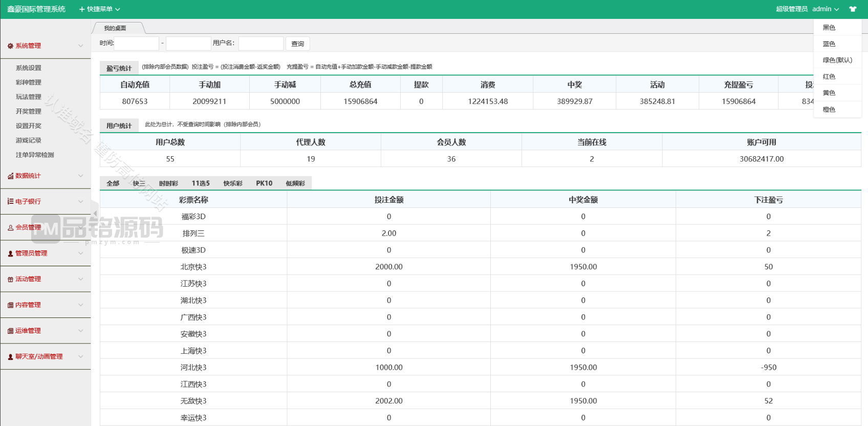Viewport: 868px width, 426px height.
Task: Switch to the 低频彩 lottery tab
Action: [295, 183]
